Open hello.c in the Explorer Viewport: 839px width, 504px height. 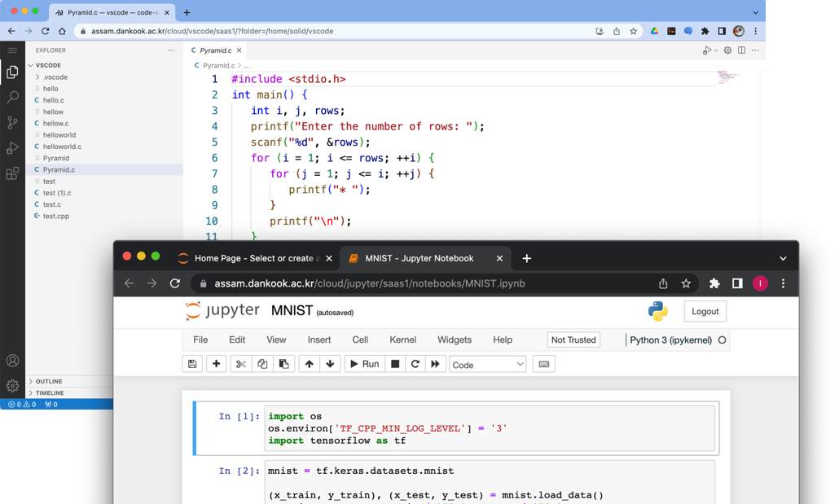point(54,100)
